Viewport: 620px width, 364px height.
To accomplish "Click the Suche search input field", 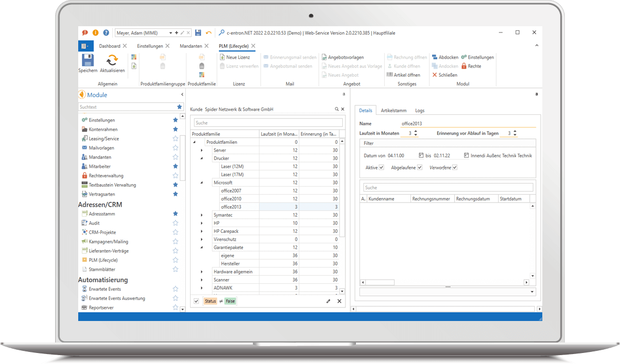I will [x=268, y=122].
